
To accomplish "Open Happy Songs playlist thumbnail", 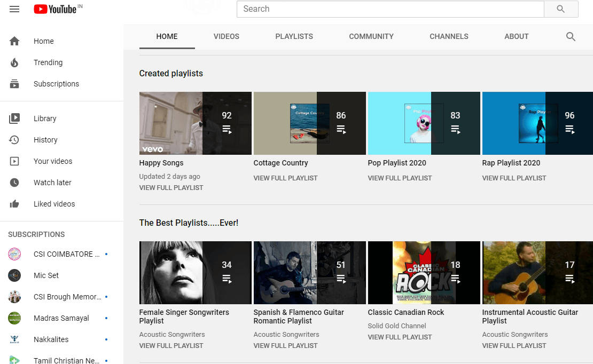I will coord(195,123).
